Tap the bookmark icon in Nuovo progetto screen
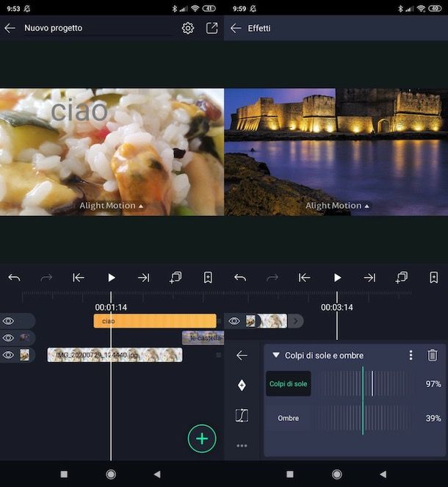This screenshot has height=487, width=448. [x=208, y=278]
